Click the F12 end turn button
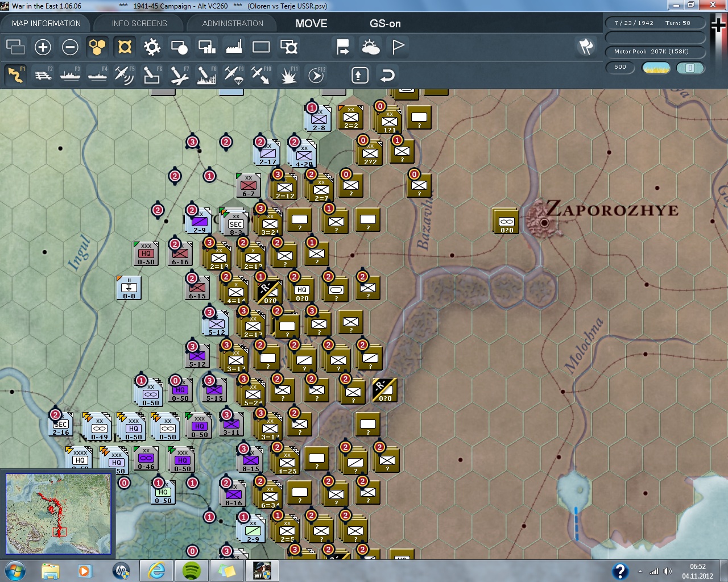 pyautogui.click(x=316, y=75)
